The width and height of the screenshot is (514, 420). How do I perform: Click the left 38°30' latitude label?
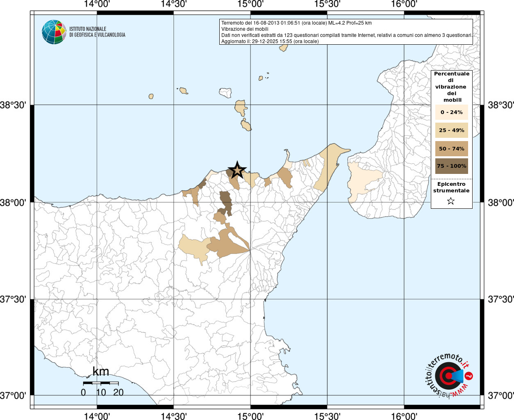[13, 105]
